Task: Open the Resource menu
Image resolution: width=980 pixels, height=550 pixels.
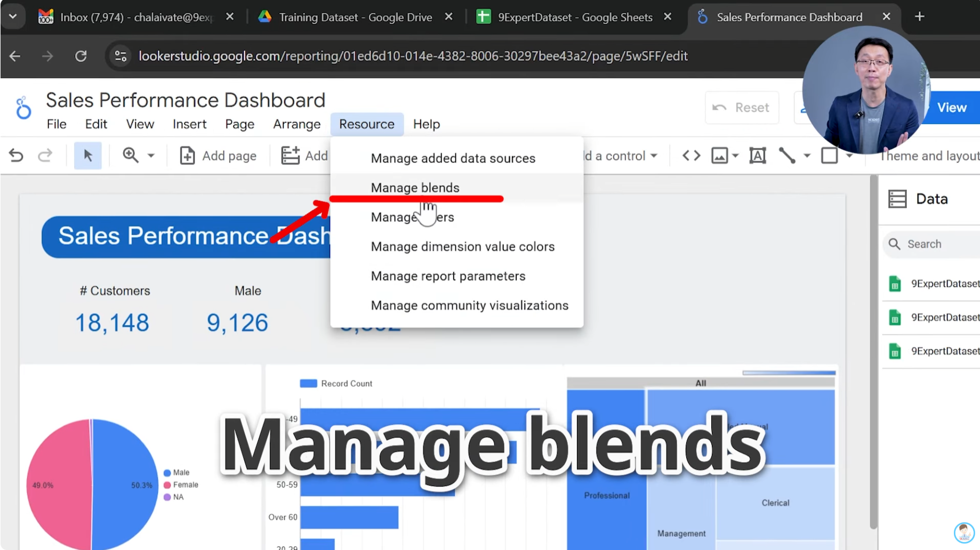Action: 367,124
